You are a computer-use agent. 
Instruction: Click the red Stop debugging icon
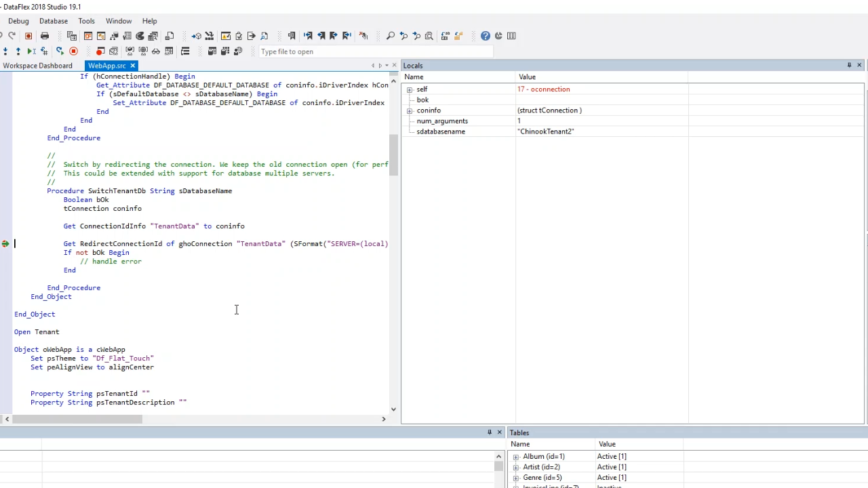click(73, 52)
